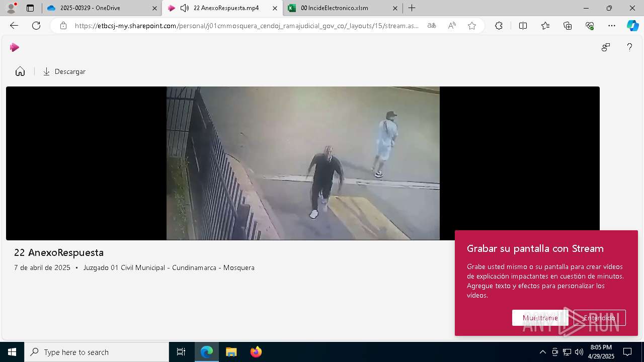Close the 2025-00329 - OneDrive tab
Screen dimensions: 644x362
point(154,8)
